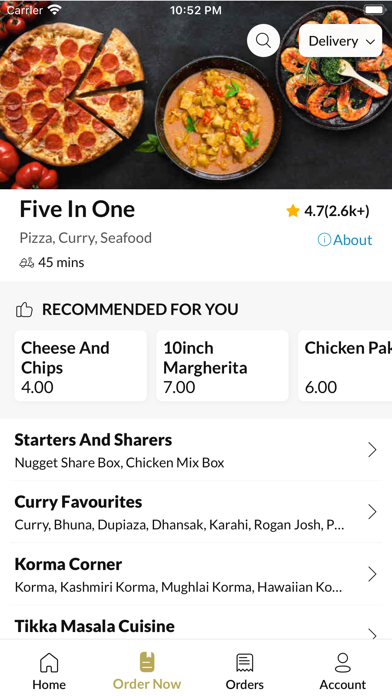Tap the About info icon
Viewport: 392px width, 696px height.
click(x=324, y=240)
